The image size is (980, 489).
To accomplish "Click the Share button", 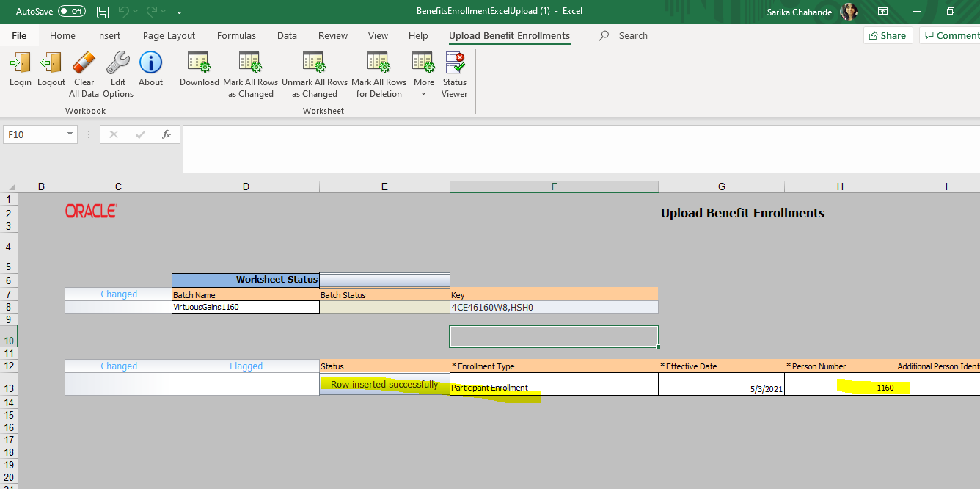I will click(x=888, y=35).
